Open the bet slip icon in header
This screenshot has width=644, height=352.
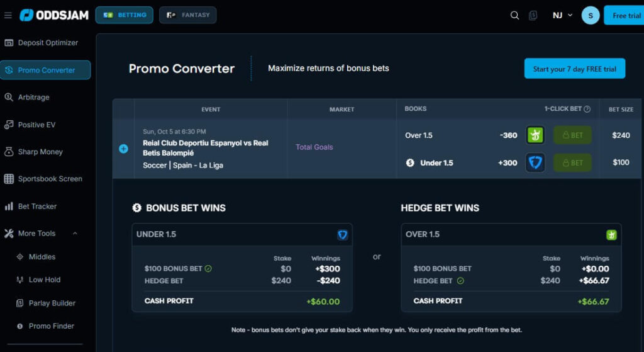click(533, 15)
